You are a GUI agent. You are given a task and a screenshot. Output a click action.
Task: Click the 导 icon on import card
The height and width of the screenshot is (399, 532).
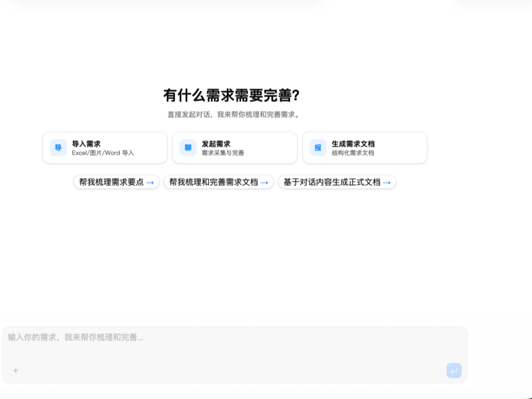coord(58,147)
